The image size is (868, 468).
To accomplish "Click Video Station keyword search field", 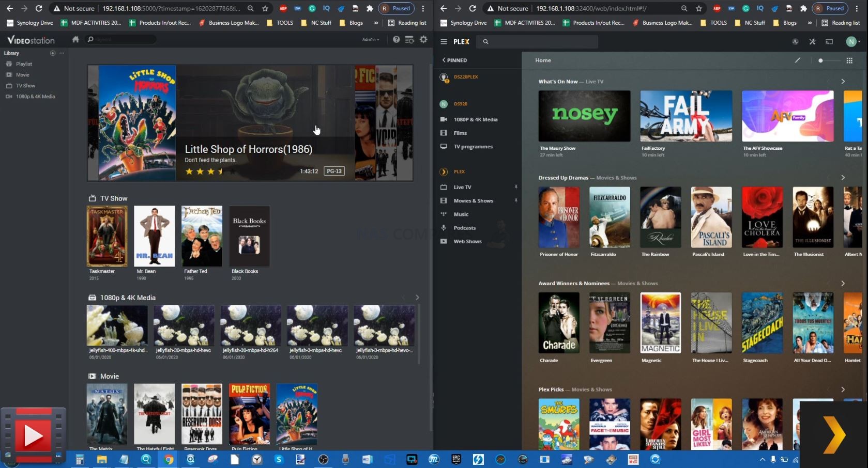I will coord(122,39).
